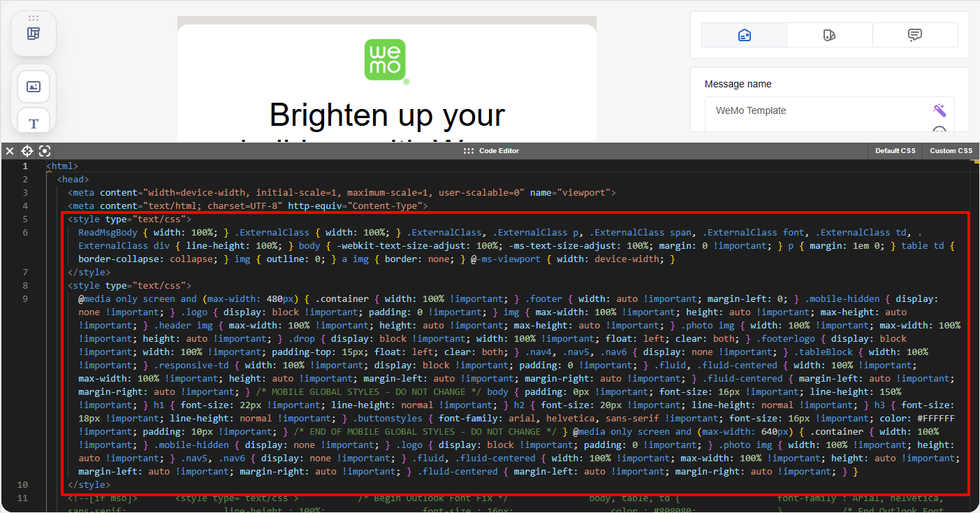This screenshot has height=513, width=980.
Task: Open the layout blocks panel icon
Action: pyautogui.click(x=34, y=34)
